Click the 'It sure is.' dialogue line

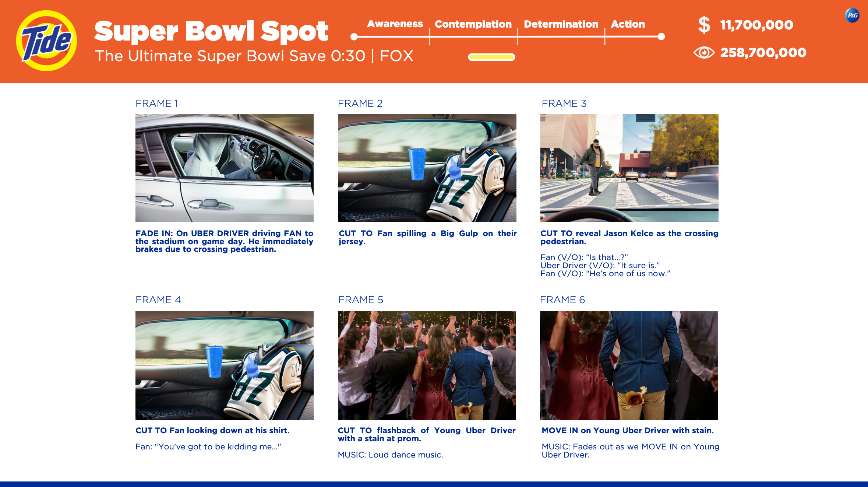click(x=600, y=265)
